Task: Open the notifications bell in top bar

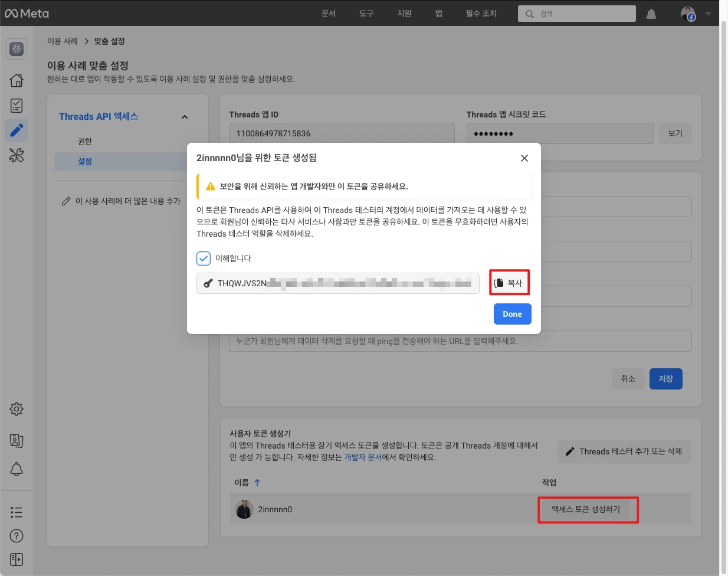Action: click(x=651, y=14)
